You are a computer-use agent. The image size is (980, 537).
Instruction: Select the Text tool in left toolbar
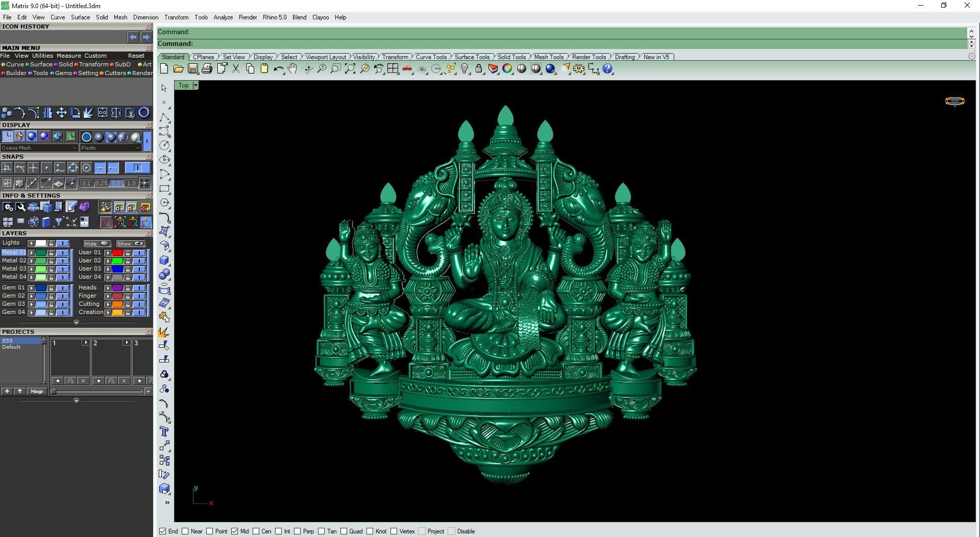coord(164,432)
